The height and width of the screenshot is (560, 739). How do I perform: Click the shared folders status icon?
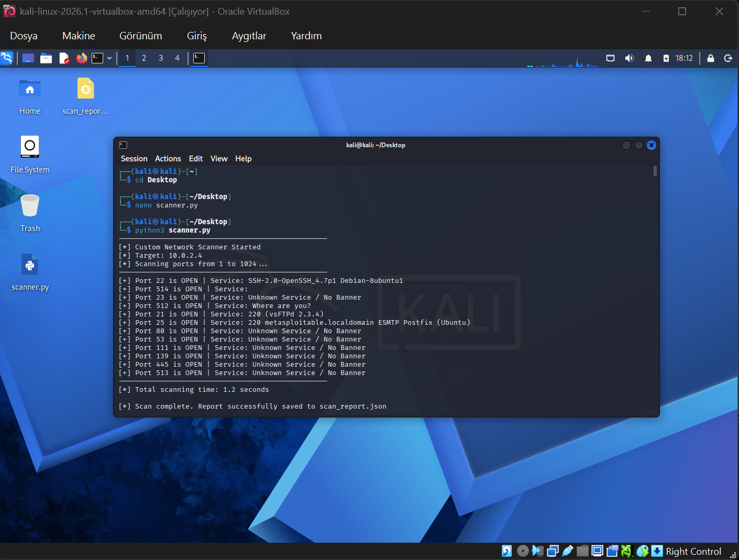coord(582,551)
